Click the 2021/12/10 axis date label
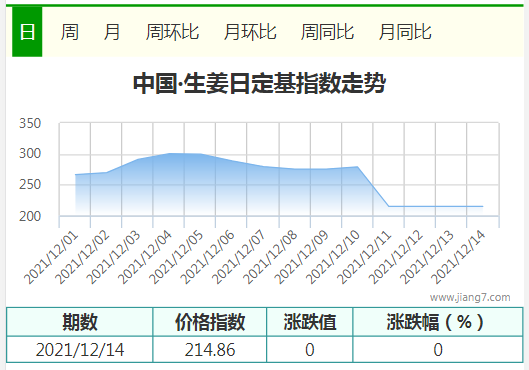529x370 pixels. coord(332,257)
